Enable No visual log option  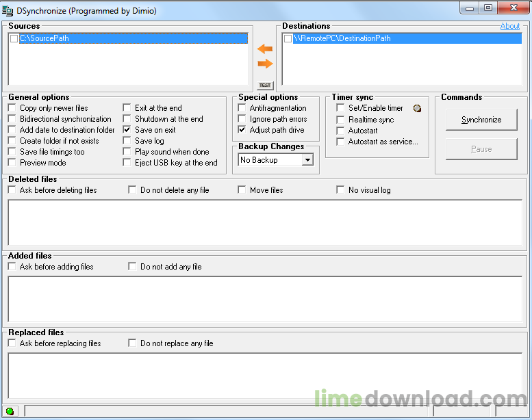click(340, 190)
